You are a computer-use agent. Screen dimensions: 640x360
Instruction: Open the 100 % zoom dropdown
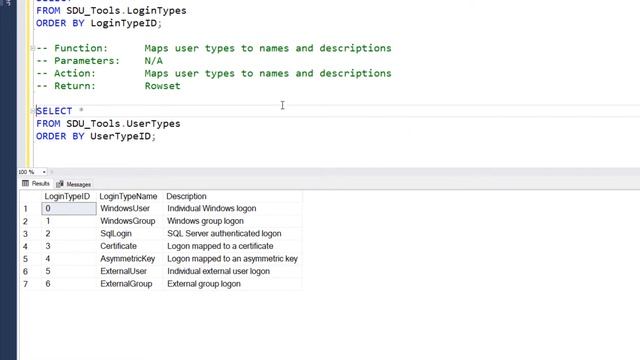click(x=44, y=172)
